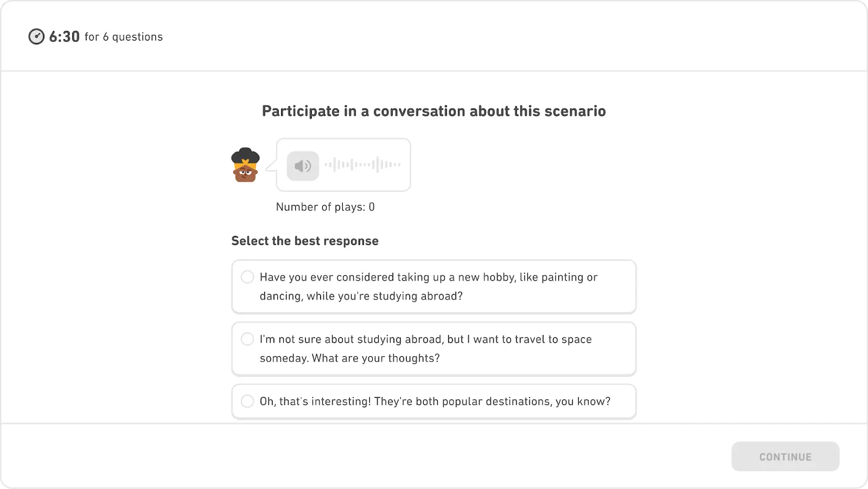Click the 'Select the best response' heading

(305, 241)
